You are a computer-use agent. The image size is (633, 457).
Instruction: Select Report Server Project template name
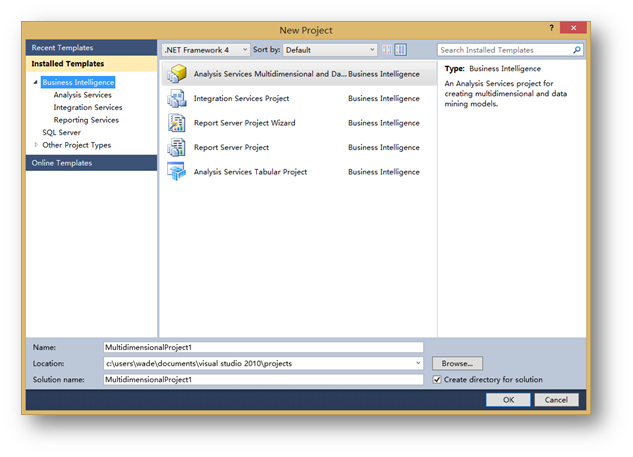[231, 147]
